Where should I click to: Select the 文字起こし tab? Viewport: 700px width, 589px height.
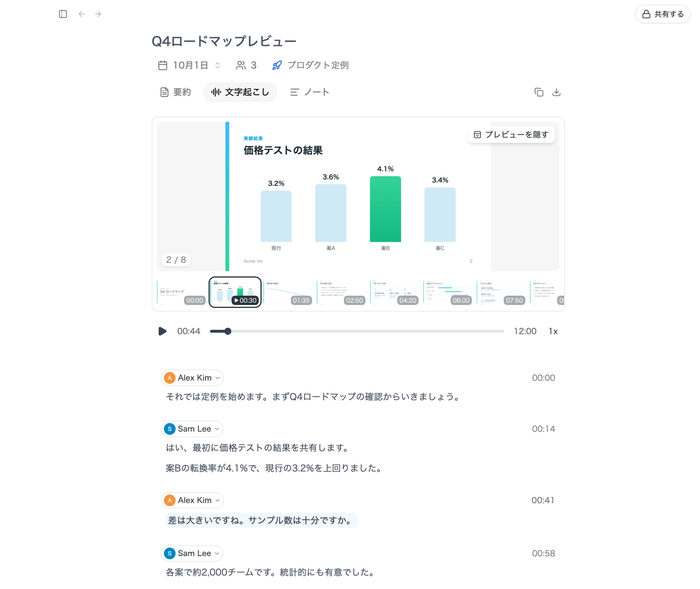click(x=240, y=92)
